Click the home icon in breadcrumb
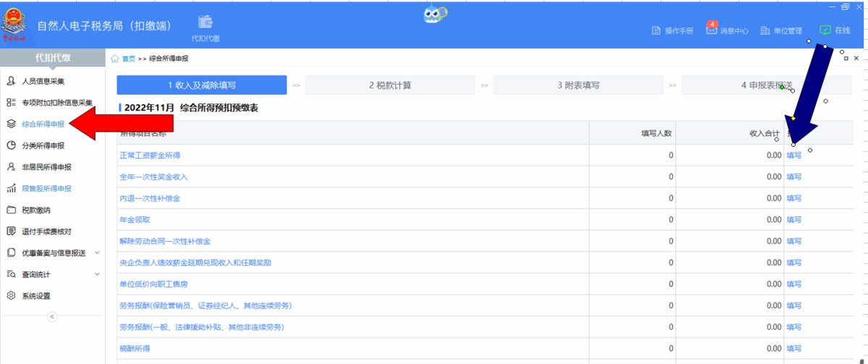The width and height of the screenshot is (868, 364). [x=115, y=59]
